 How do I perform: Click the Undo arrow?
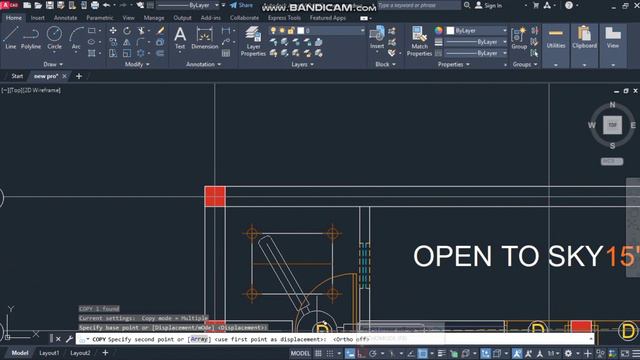click(x=107, y=5)
